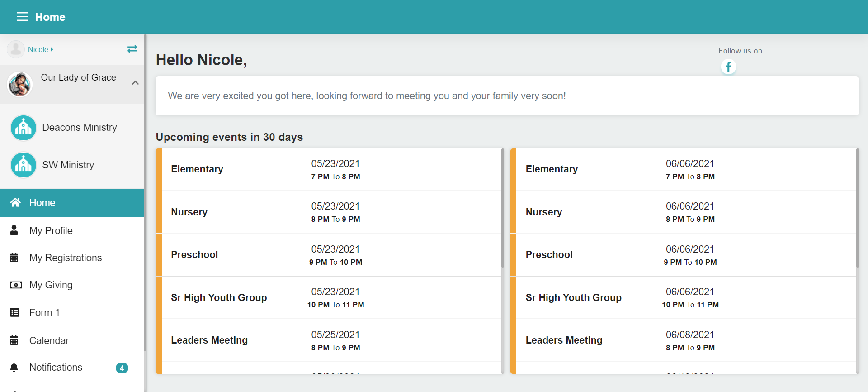Image resolution: width=868 pixels, height=392 pixels.
Task: Click the Form 1 list icon
Action: (15, 312)
